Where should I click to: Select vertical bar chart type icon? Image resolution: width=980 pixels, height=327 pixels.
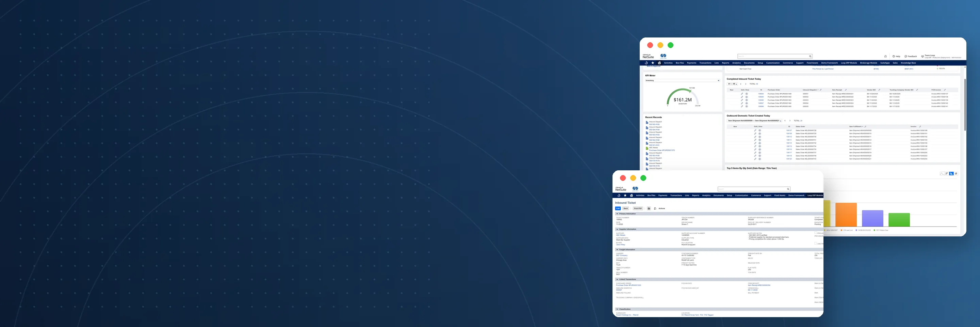(951, 174)
